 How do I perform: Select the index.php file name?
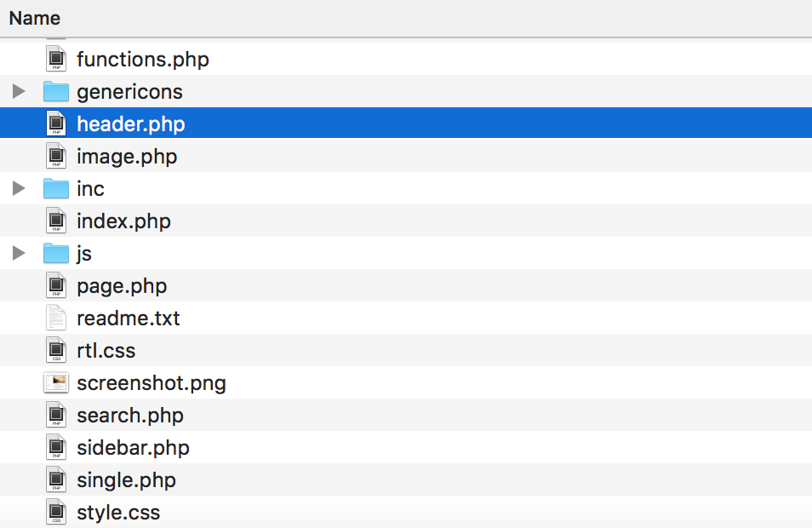123,221
